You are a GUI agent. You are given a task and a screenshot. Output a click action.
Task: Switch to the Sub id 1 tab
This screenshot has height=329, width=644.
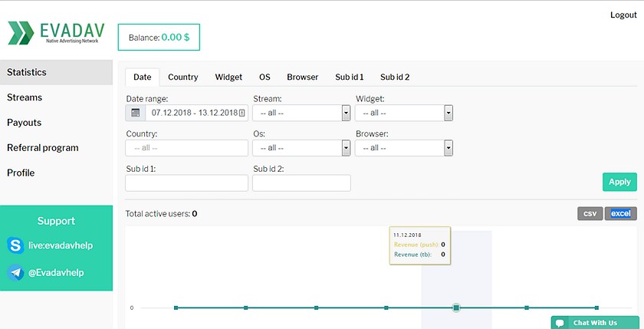click(349, 77)
